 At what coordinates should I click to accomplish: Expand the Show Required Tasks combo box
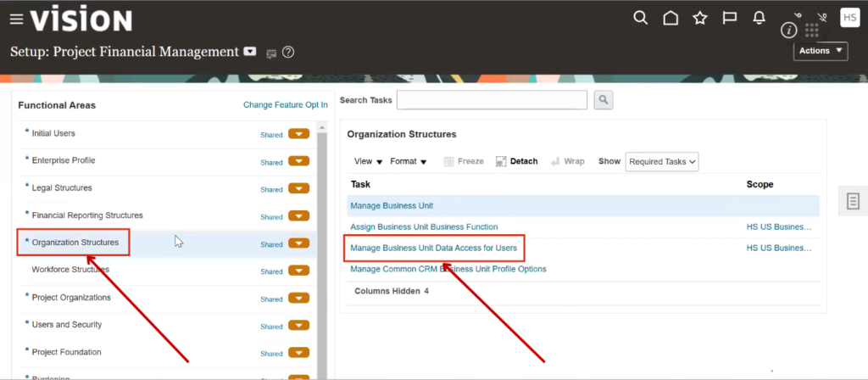pyautogui.click(x=661, y=161)
